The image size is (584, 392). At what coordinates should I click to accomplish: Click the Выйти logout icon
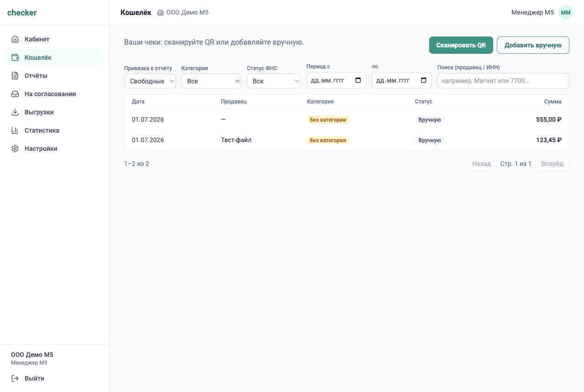[15, 378]
